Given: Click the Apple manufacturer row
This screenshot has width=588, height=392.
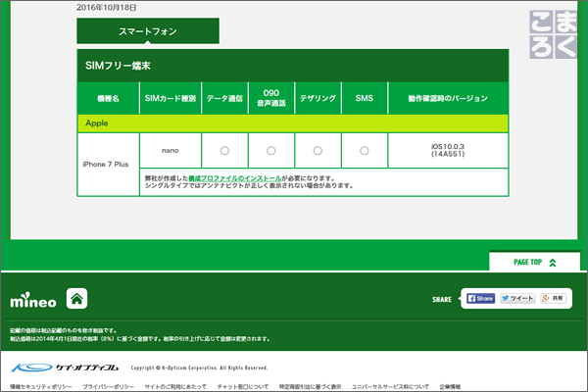Looking at the screenshot, I should pos(293,123).
